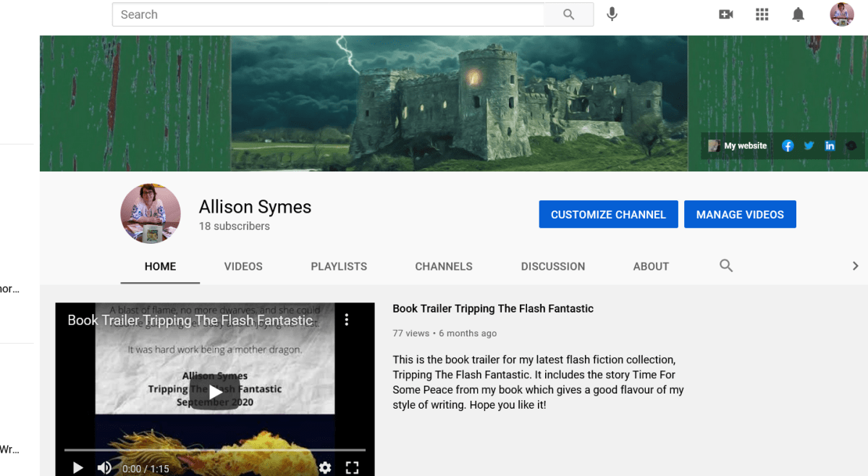Click the magnifying glass search button
The image size is (868, 476).
568,14
